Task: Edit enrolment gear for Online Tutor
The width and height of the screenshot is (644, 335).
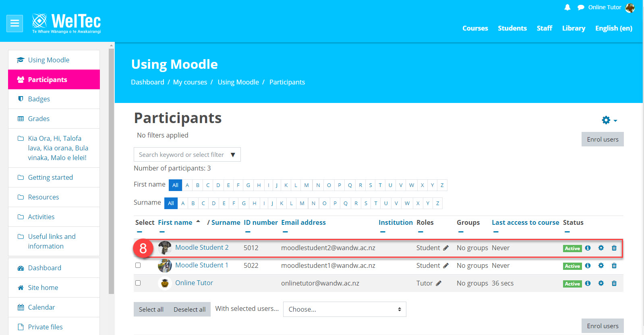Action: tap(601, 284)
